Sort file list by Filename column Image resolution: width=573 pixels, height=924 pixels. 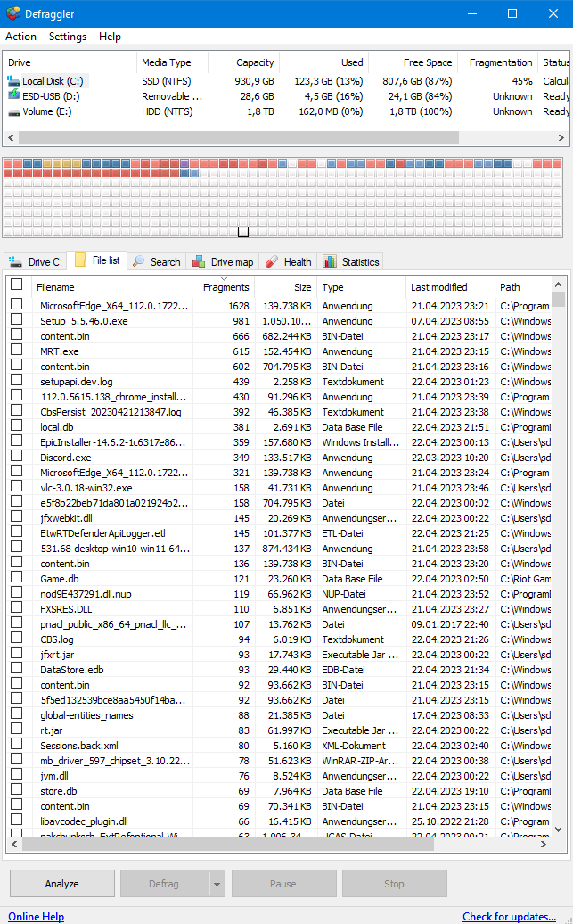(112, 287)
